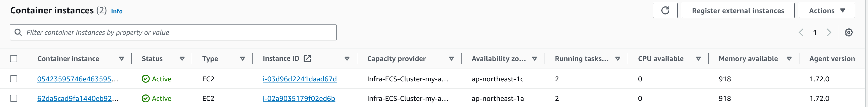Viewport: 868px width, 107px height.
Task: Sort by Type column arrow
Action: pyautogui.click(x=242, y=59)
